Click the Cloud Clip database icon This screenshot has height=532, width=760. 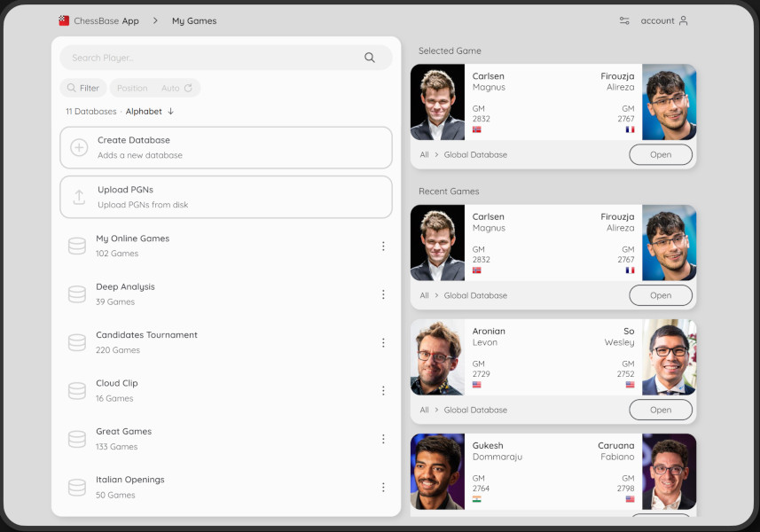click(x=77, y=391)
